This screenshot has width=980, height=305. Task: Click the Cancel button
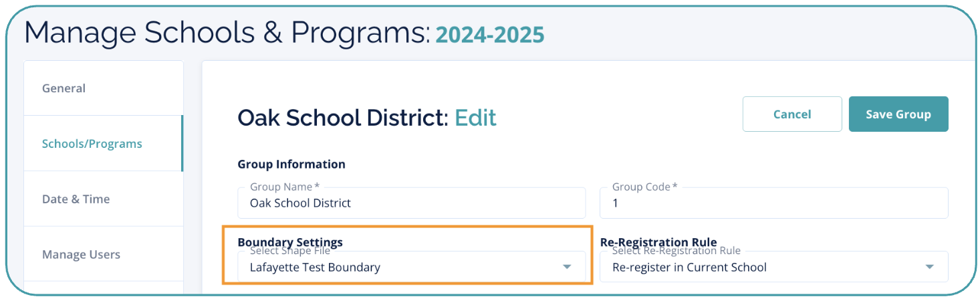[791, 114]
